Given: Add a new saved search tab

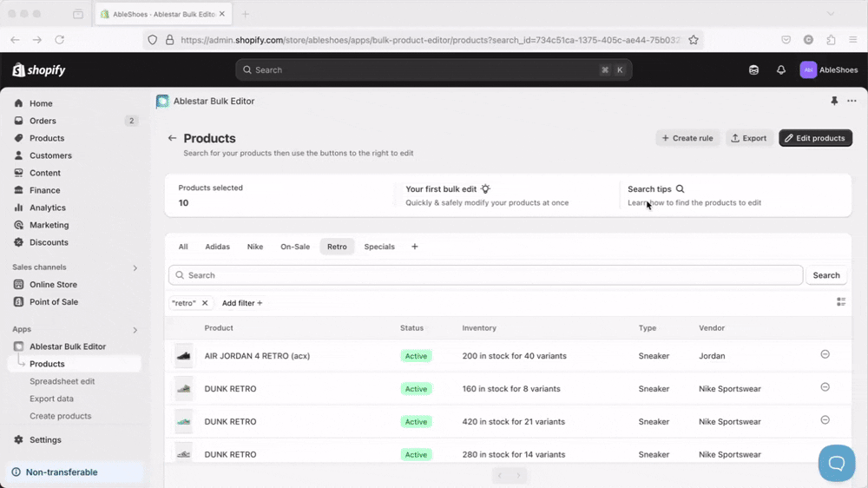Looking at the screenshot, I should pos(415,247).
